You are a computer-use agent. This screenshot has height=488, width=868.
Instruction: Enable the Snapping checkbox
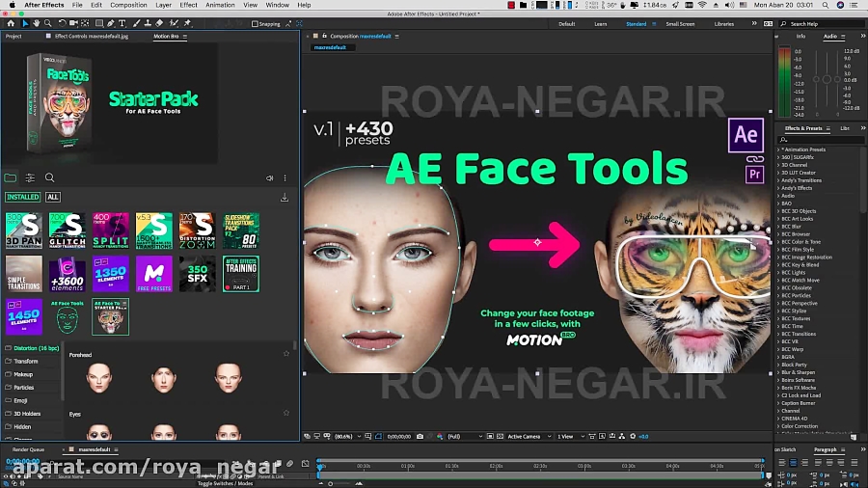(x=255, y=24)
